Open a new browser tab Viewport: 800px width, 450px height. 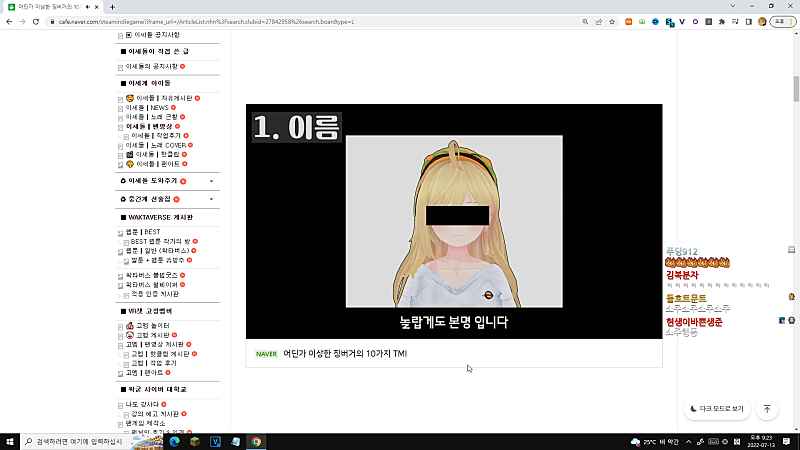(x=111, y=7)
